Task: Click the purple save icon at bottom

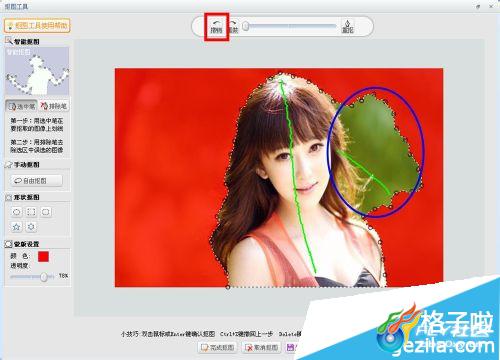Action: pos(290,348)
